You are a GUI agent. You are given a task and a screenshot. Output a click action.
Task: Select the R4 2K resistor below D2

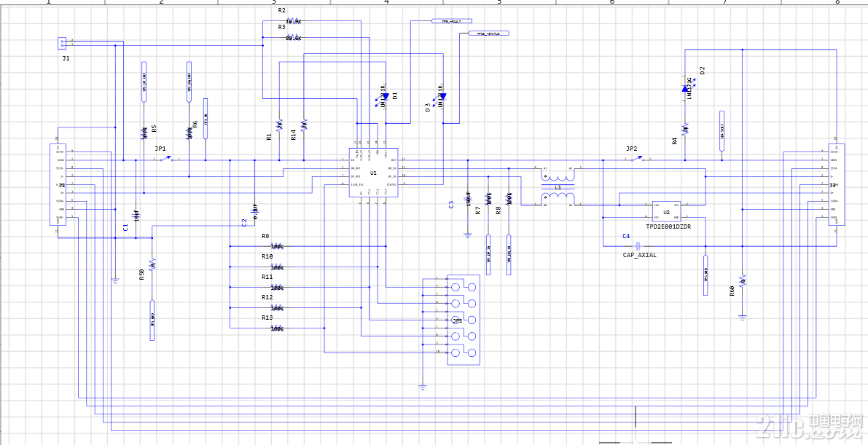[685, 130]
